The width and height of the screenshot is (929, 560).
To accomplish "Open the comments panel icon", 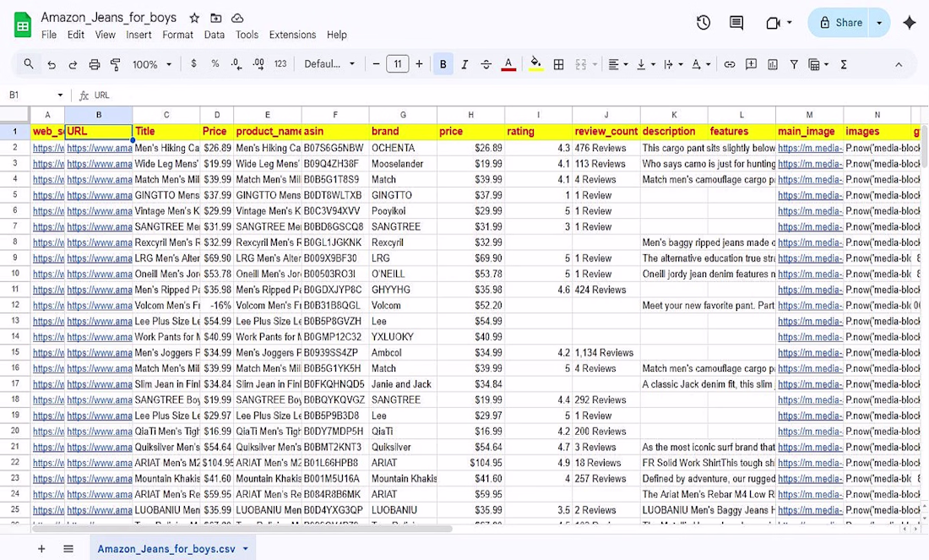I will (736, 23).
